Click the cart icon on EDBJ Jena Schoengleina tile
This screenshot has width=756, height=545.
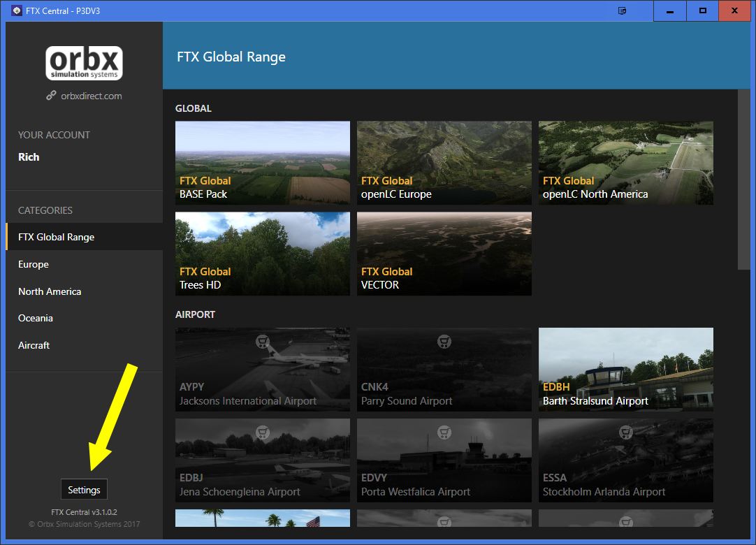click(262, 433)
